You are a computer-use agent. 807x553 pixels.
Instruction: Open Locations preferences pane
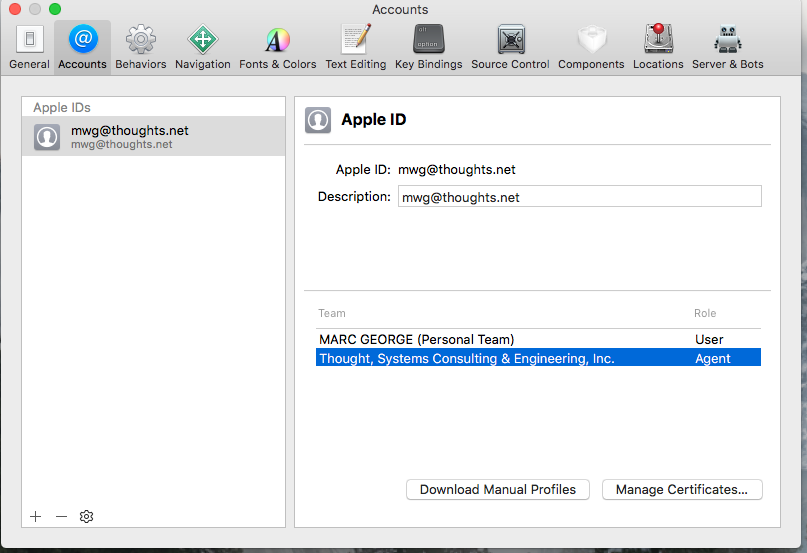point(658,47)
